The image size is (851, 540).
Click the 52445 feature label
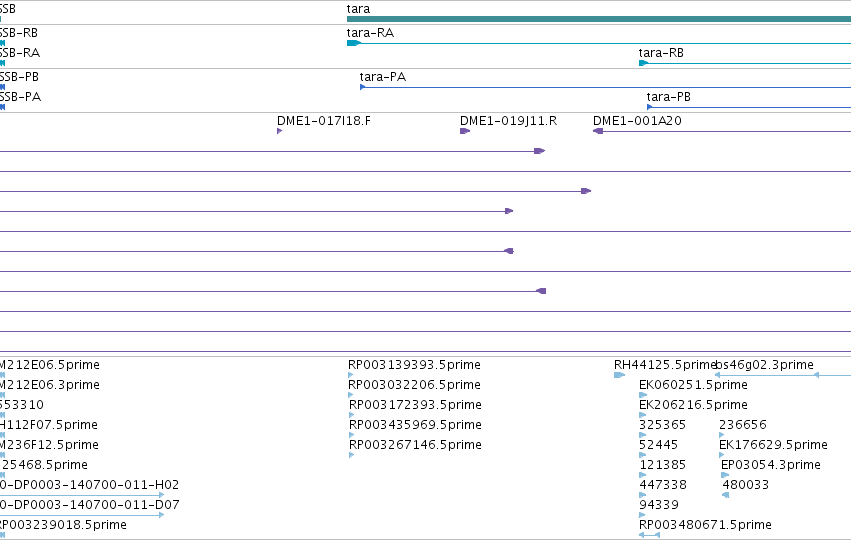coord(658,445)
